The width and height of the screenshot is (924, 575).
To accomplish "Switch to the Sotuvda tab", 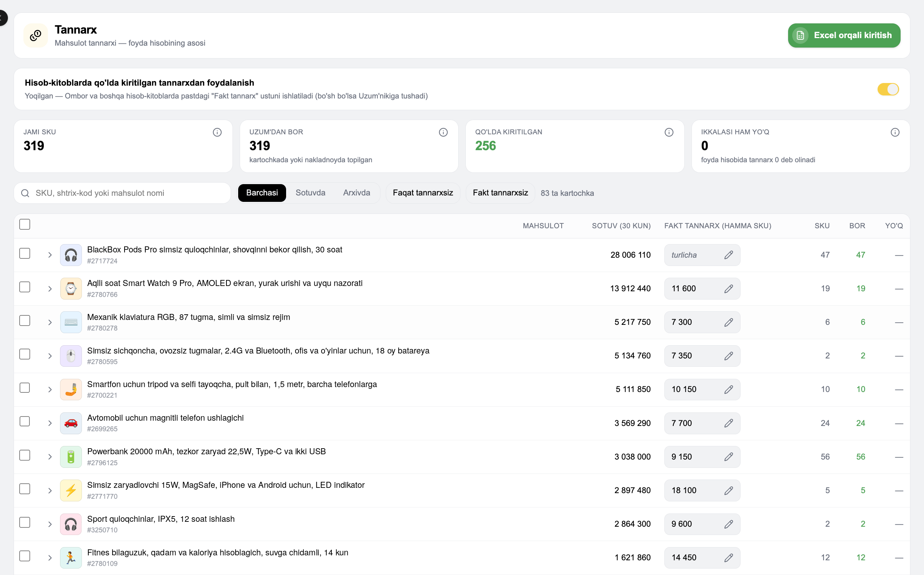I will tap(310, 193).
